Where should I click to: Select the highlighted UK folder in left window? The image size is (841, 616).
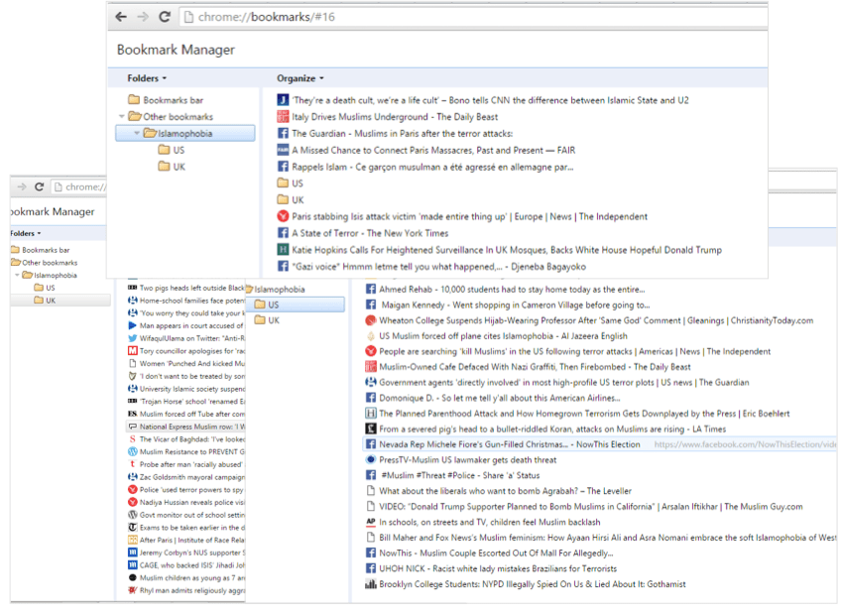click(x=51, y=301)
